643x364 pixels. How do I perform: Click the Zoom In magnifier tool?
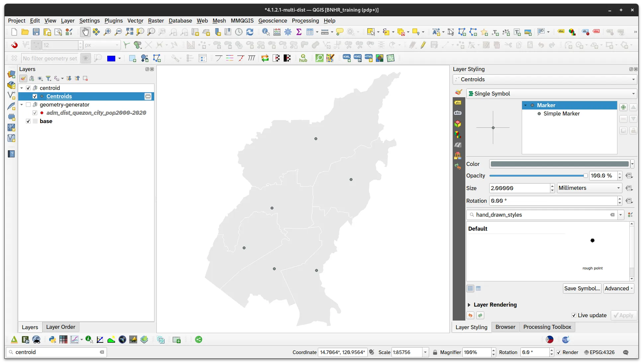click(107, 32)
